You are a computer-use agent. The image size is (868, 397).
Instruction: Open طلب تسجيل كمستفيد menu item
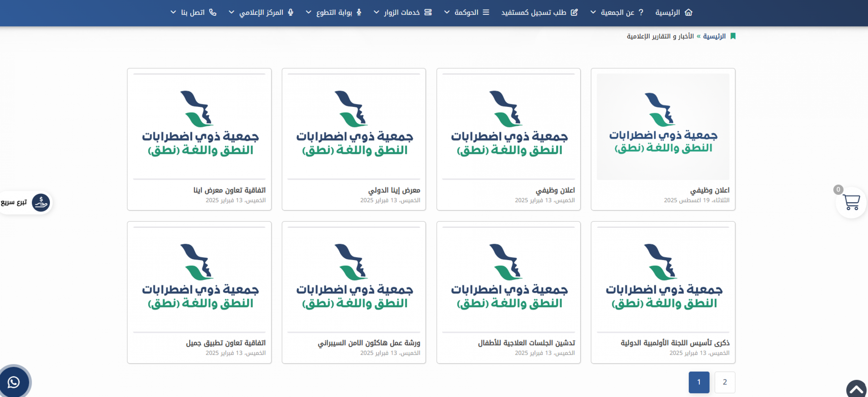coord(534,13)
